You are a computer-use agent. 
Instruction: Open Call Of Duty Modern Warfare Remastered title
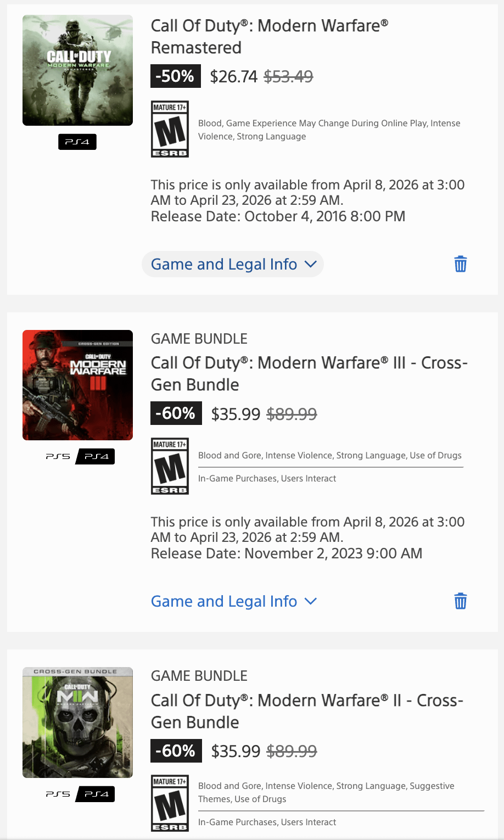point(269,36)
